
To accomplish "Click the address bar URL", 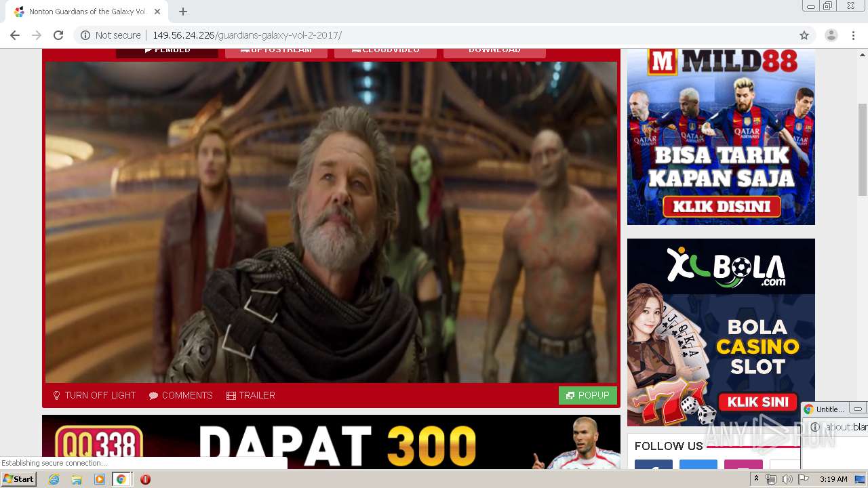I will [247, 35].
